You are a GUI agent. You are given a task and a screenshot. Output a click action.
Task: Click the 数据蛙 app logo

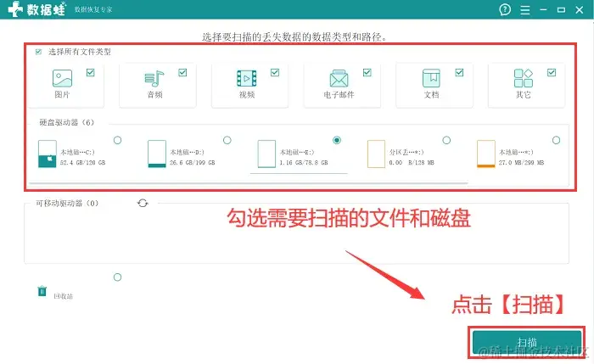click(x=36, y=9)
